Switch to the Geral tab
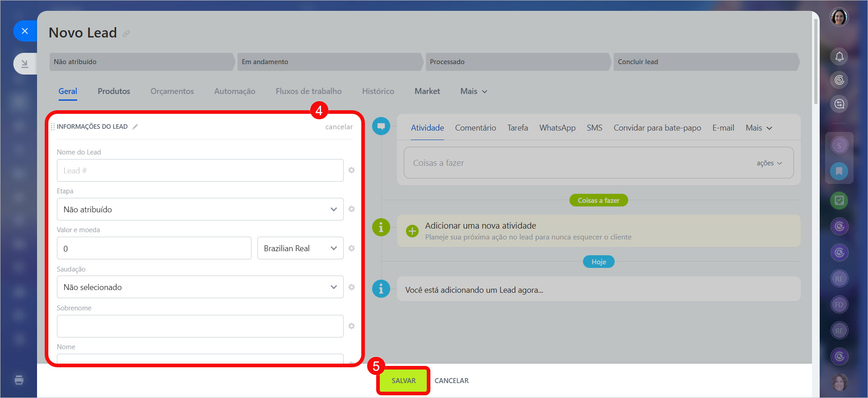This screenshot has height=398, width=868. 68,91
